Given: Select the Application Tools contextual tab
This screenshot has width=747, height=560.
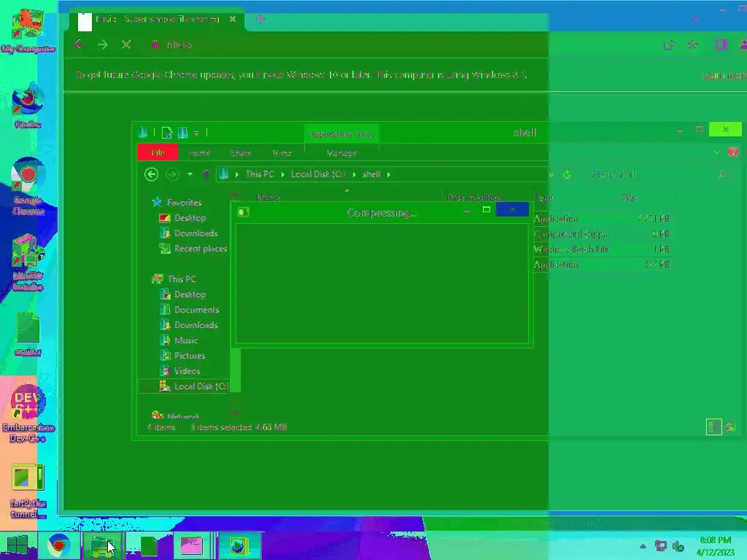Looking at the screenshot, I should [x=341, y=134].
